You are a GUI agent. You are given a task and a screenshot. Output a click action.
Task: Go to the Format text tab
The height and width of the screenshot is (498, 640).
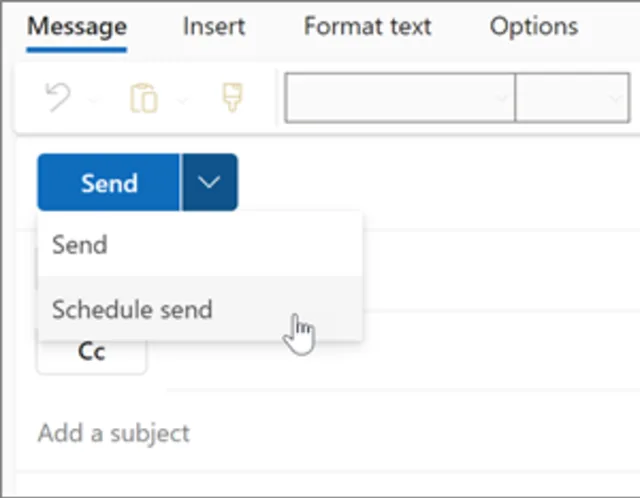(367, 26)
